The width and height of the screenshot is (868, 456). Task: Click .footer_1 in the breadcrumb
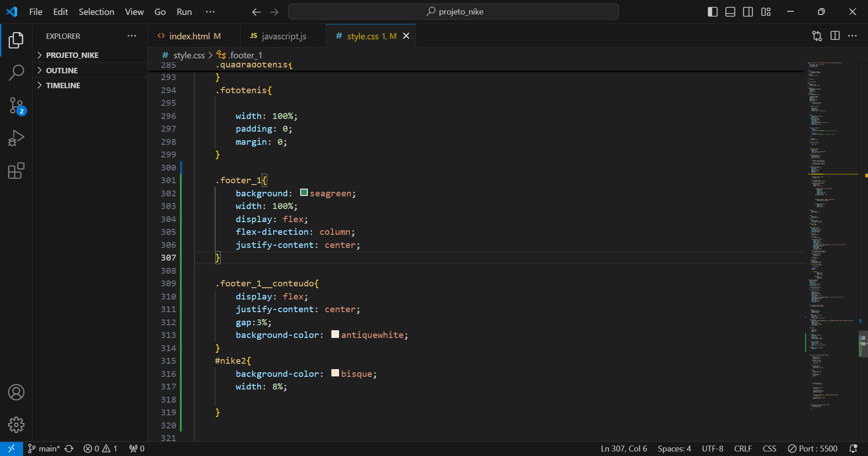click(245, 55)
